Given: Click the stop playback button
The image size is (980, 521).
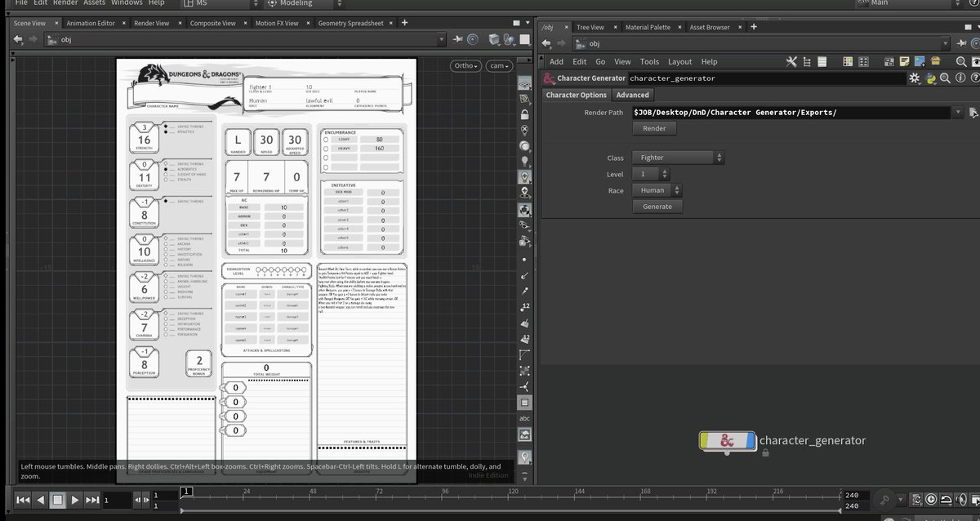Looking at the screenshot, I should [58, 499].
